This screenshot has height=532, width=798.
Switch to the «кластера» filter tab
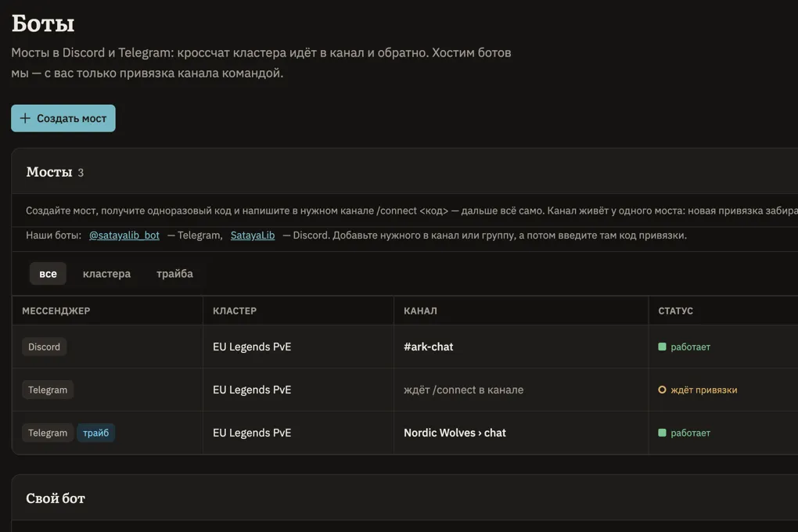106,273
